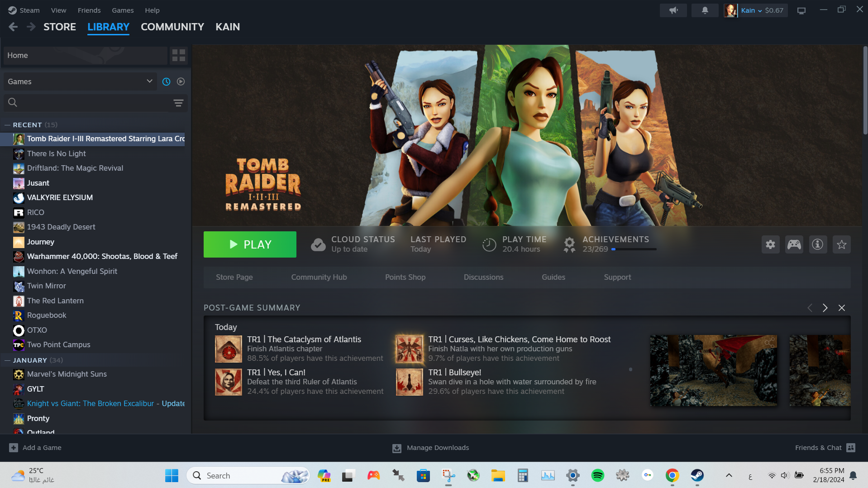
Task: Click the Friends & Chat icon
Action: (851, 448)
